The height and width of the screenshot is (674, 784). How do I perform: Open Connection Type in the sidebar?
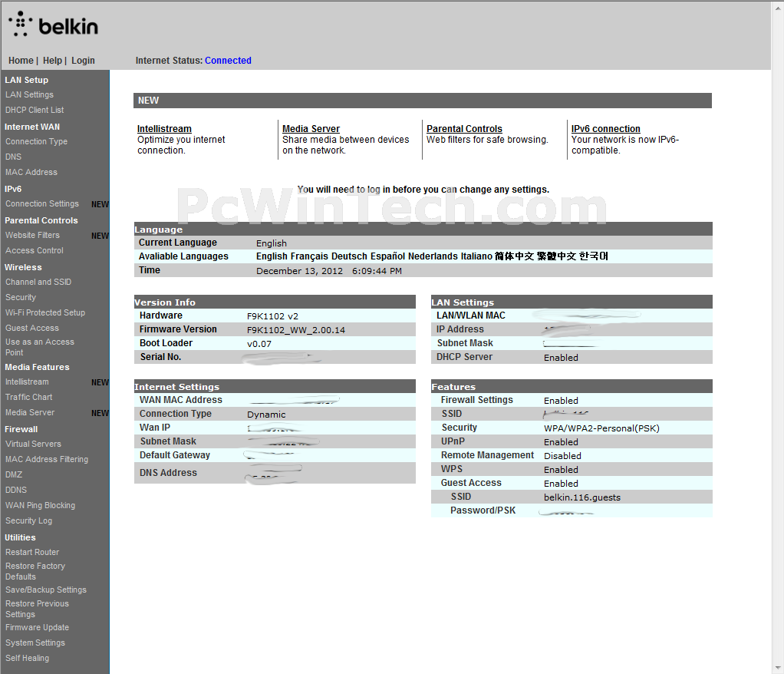[x=37, y=141]
